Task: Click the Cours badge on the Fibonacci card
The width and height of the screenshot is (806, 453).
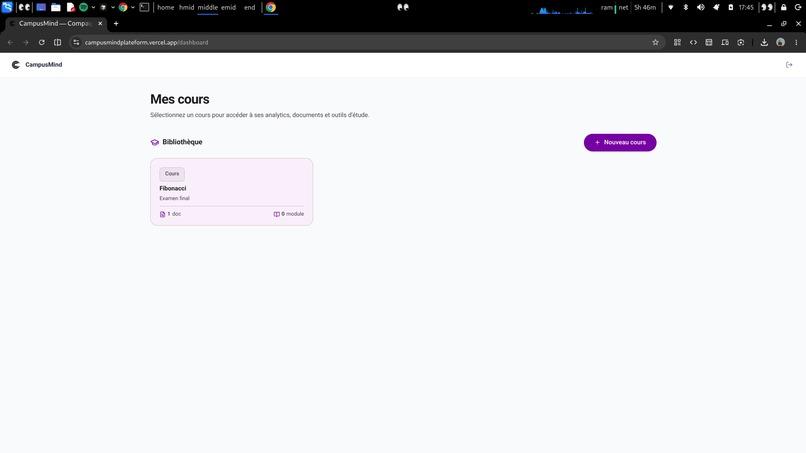Action: (x=172, y=174)
